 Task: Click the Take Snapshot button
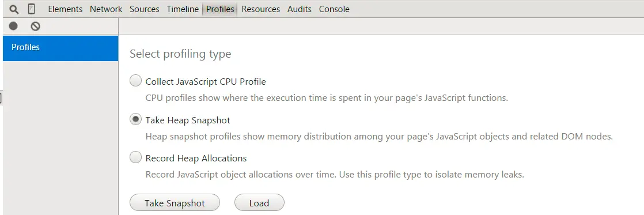[x=175, y=203]
